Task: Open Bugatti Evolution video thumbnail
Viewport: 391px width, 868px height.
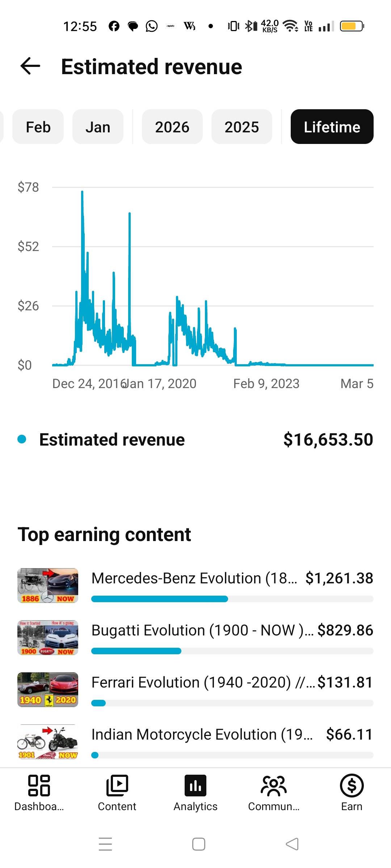Action: click(x=48, y=638)
